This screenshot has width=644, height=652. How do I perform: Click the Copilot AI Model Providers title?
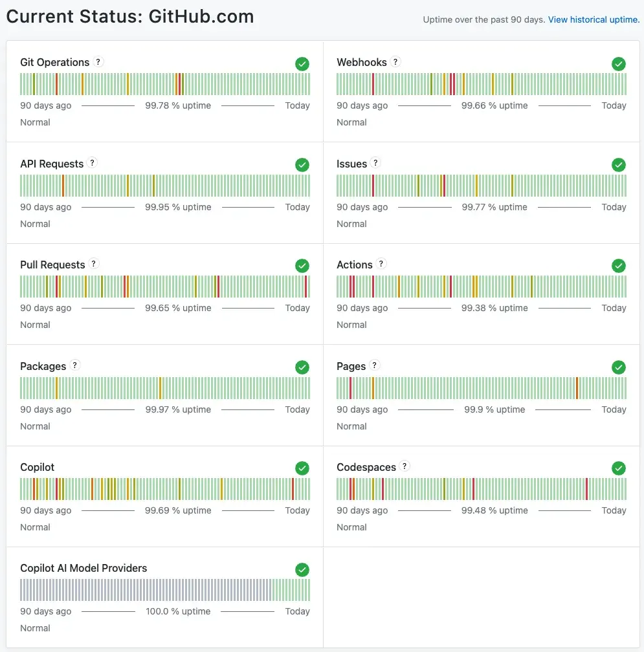83,568
